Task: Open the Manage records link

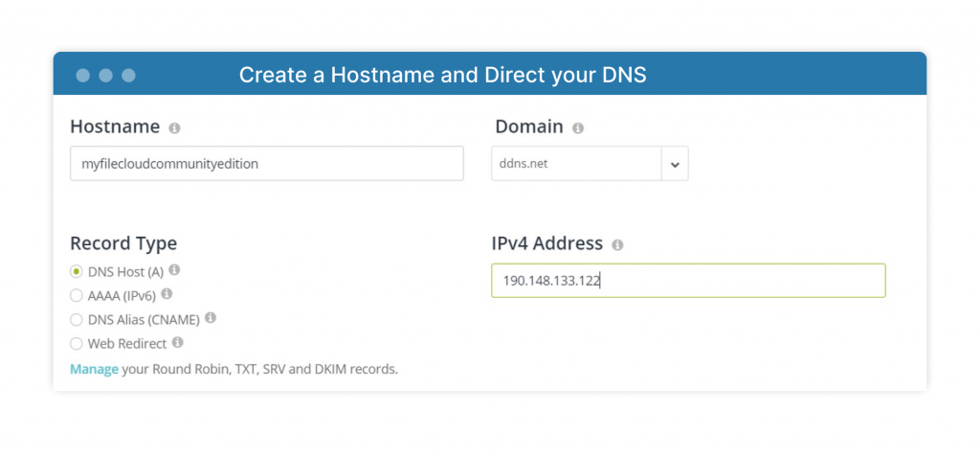Action: click(x=94, y=370)
